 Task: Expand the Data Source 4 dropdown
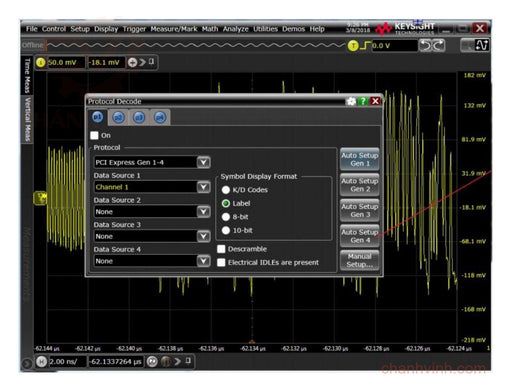203,261
